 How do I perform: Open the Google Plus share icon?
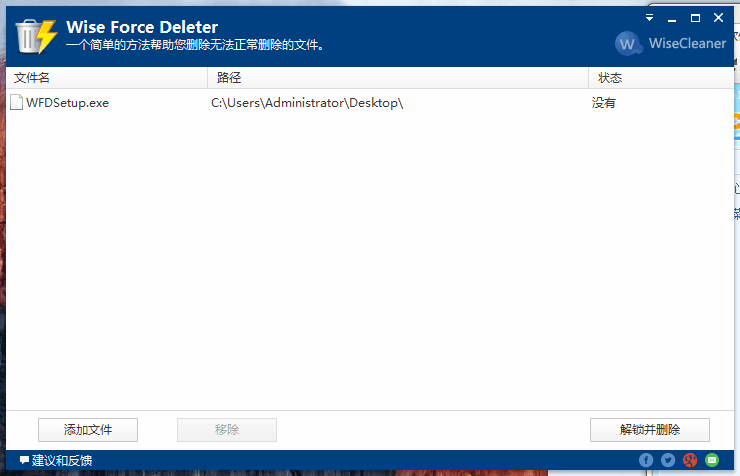[x=690, y=460]
